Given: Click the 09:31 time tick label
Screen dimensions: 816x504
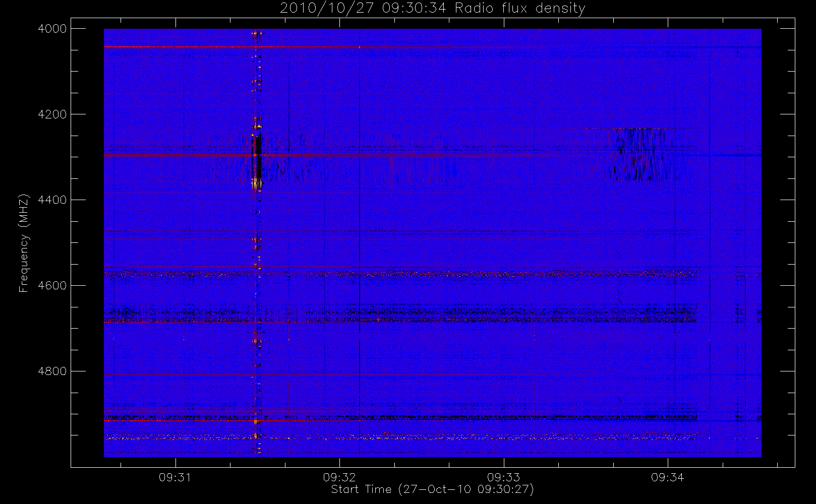Looking at the screenshot, I should tap(175, 477).
